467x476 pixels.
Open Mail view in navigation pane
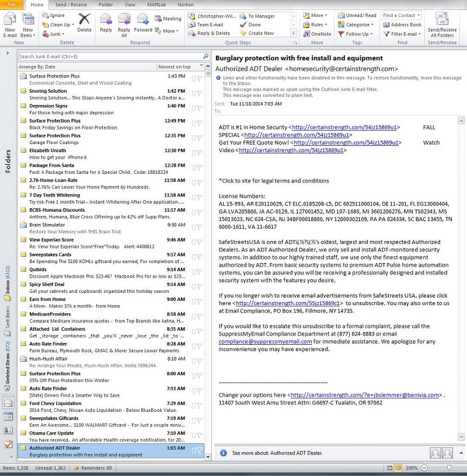pos(8,403)
